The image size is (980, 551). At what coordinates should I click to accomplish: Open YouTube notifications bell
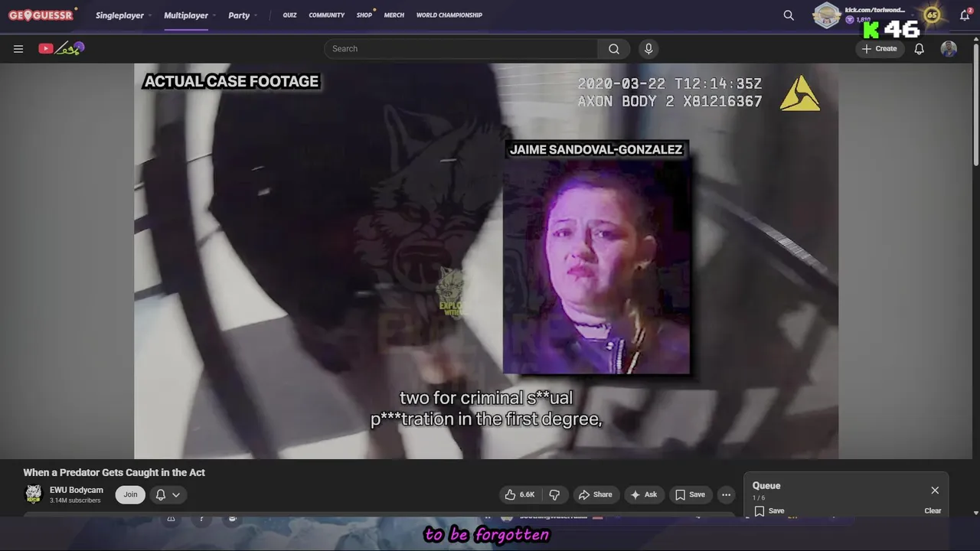click(919, 49)
